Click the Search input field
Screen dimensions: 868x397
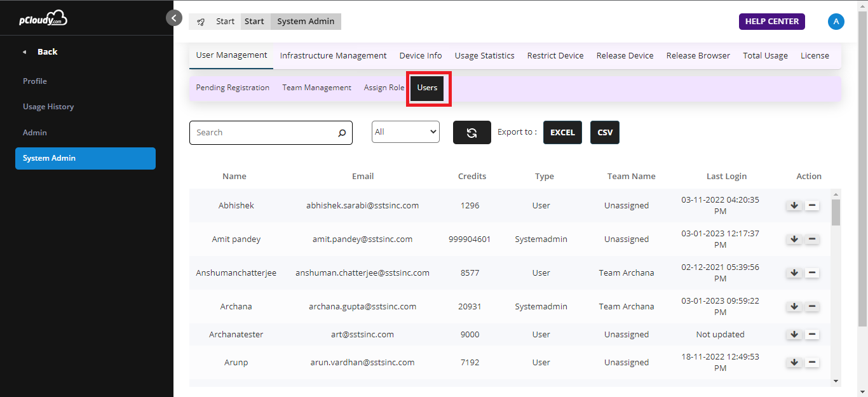click(264, 133)
